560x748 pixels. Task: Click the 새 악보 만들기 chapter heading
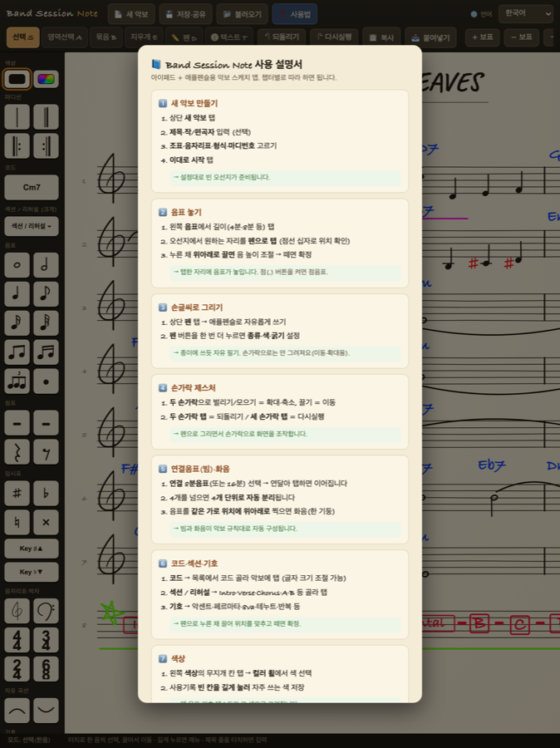(x=194, y=103)
